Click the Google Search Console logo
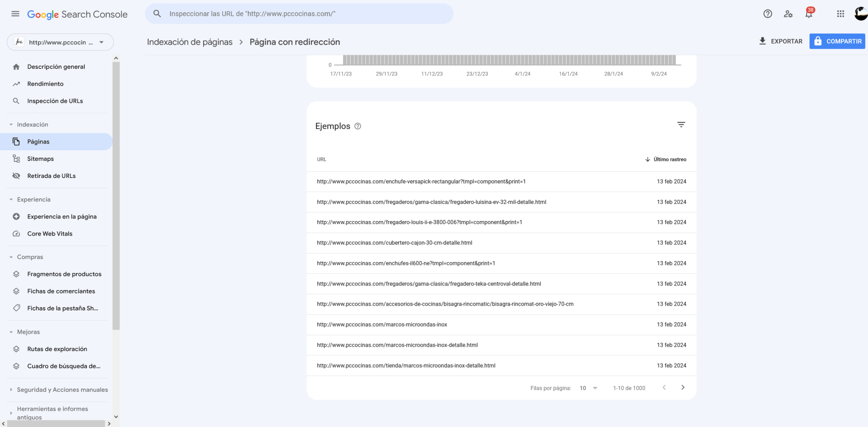Image resolution: width=868 pixels, height=427 pixels. pyautogui.click(x=77, y=14)
